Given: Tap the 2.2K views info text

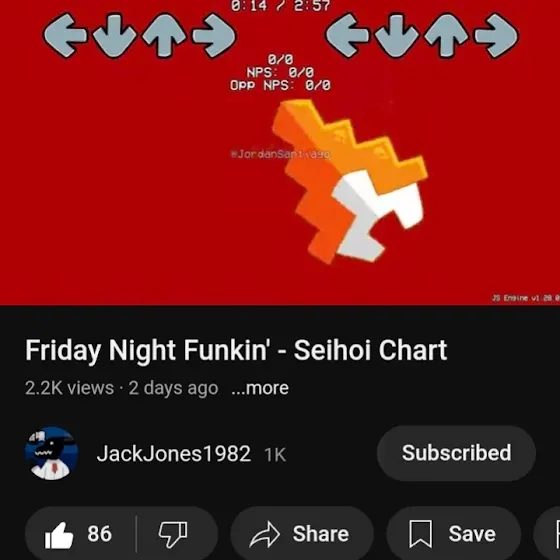Looking at the screenshot, I should coord(69,388).
